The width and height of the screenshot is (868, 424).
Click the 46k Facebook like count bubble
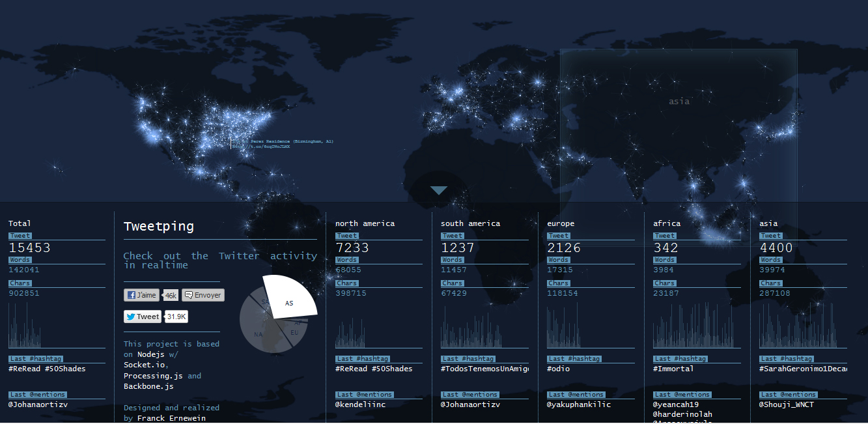[171, 296]
